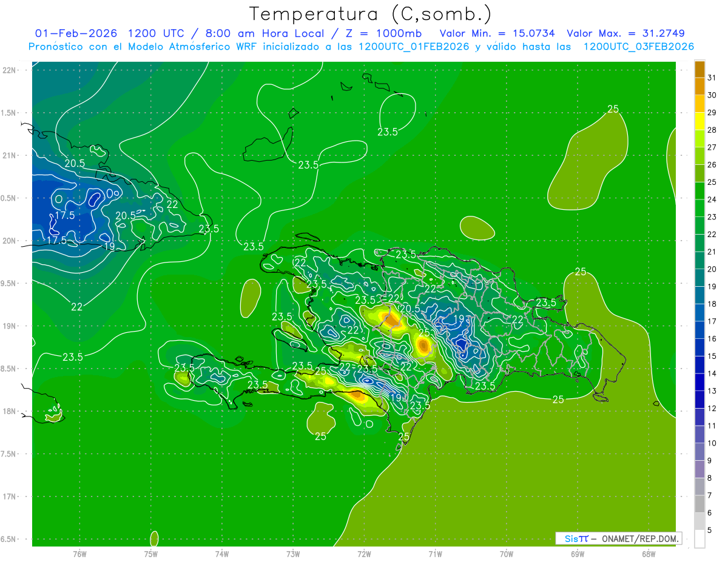This screenshot has width=728, height=562.
Task: Click the "22N" latitude axis label
Action: 10,70
